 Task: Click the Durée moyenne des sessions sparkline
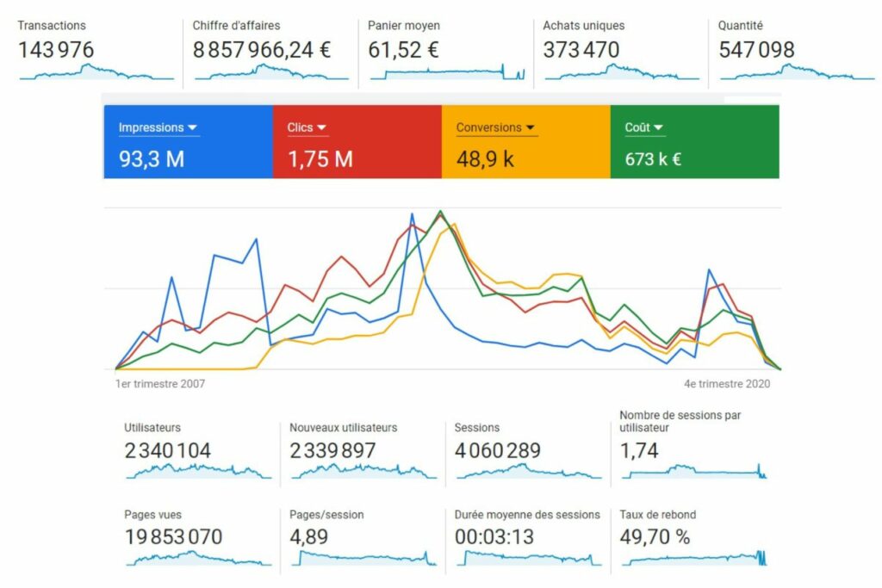[x=529, y=558]
